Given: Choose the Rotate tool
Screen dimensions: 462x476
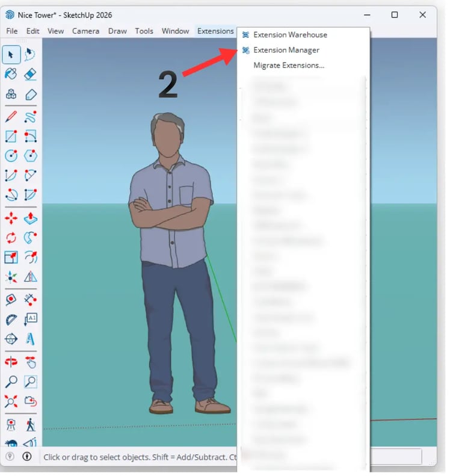Looking at the screenshot, I should (11, 238).
